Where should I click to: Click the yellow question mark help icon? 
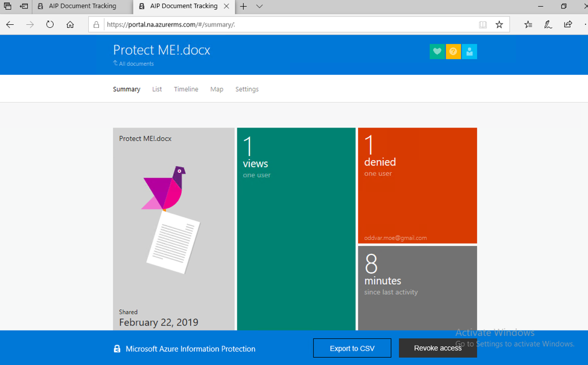tap(453, 51)
